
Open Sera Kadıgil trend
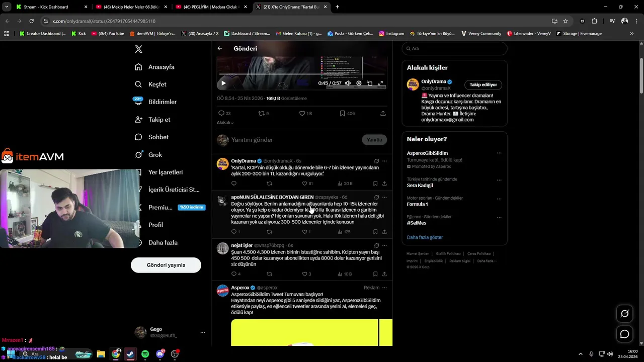[420, 186]
